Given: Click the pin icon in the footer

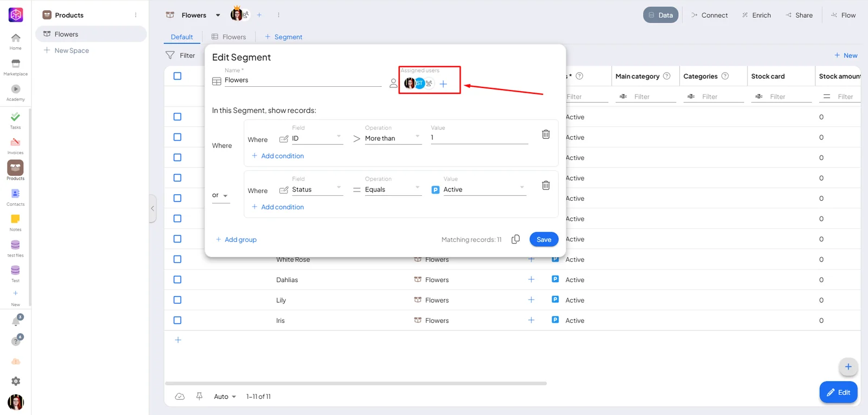Looking at the screenshot, I should (x=199, y=397).
